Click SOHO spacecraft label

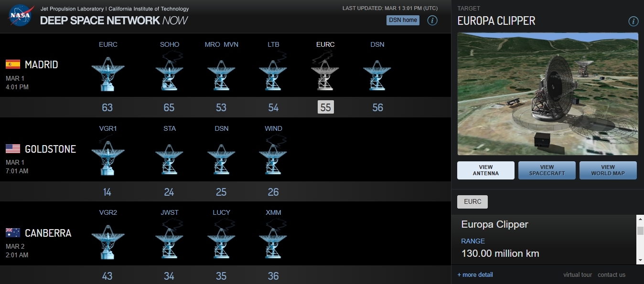[170, 44]
